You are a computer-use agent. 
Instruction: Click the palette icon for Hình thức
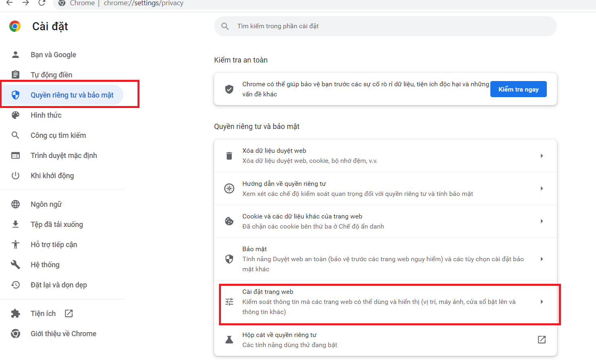[x=15, y=115]
